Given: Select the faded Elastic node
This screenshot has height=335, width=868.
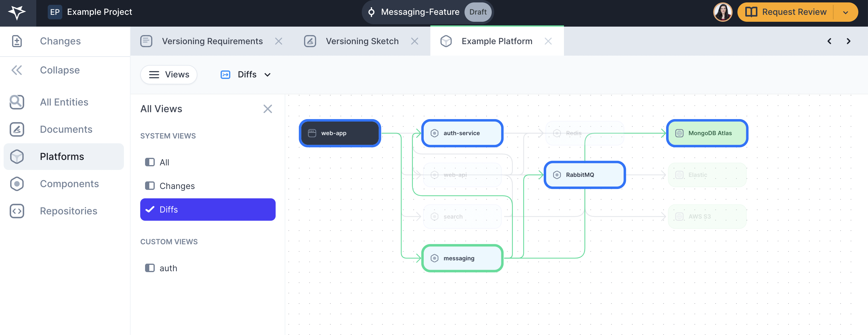Looking at the screenshot, I should (x=707, y=175).
